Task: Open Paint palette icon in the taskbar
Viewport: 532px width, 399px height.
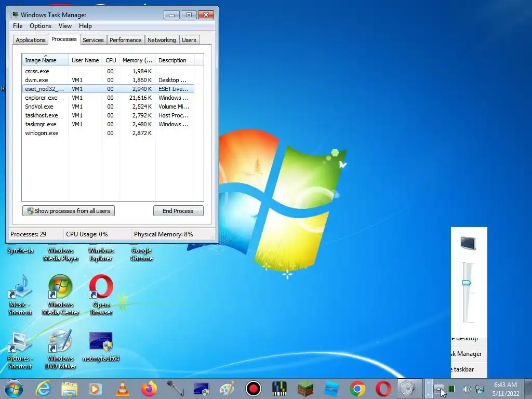Action: (228, 389)
